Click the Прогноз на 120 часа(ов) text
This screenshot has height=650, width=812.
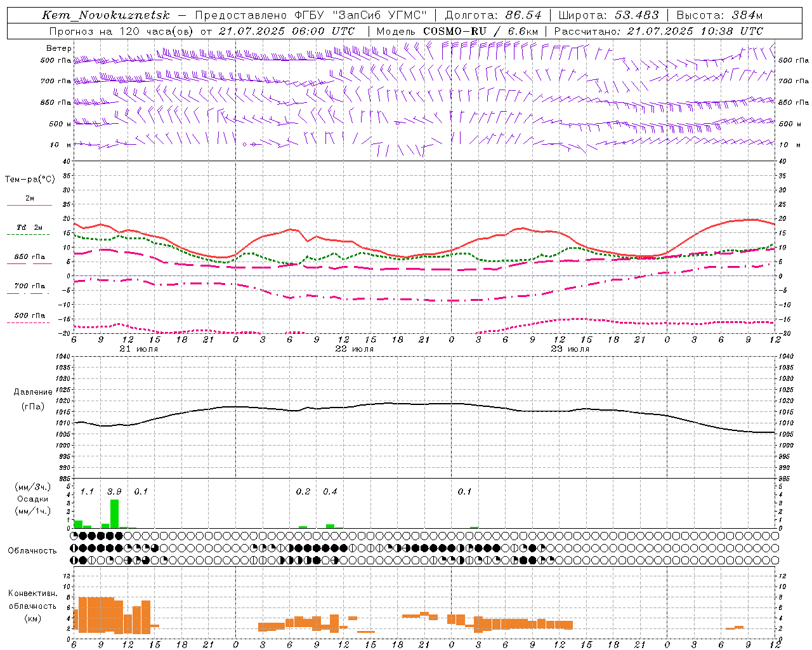[121, 31]
